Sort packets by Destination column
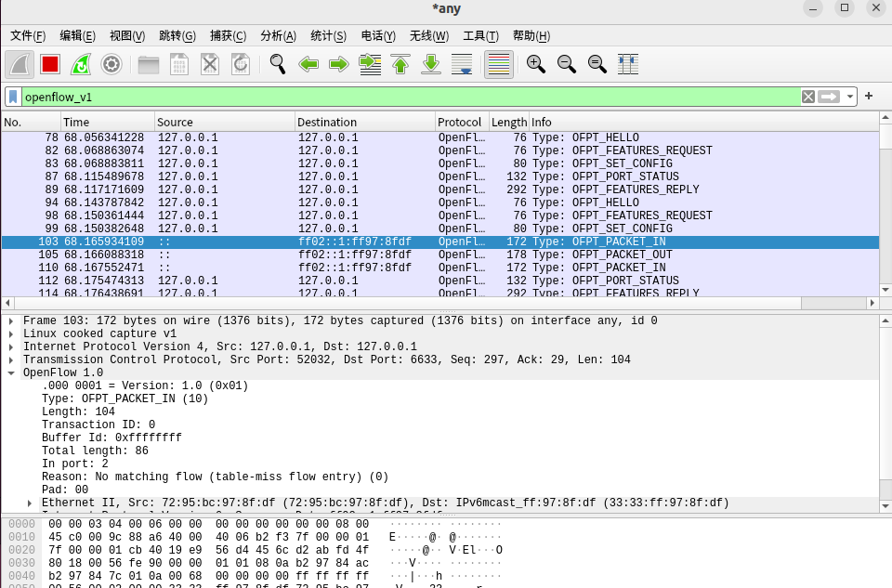 click(x=364, y=123)
